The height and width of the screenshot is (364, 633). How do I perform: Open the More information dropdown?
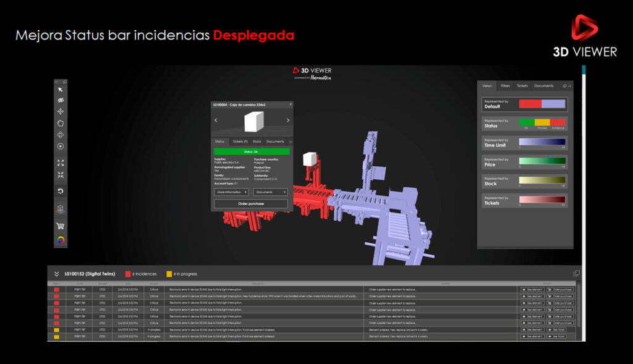click(232, 192)
